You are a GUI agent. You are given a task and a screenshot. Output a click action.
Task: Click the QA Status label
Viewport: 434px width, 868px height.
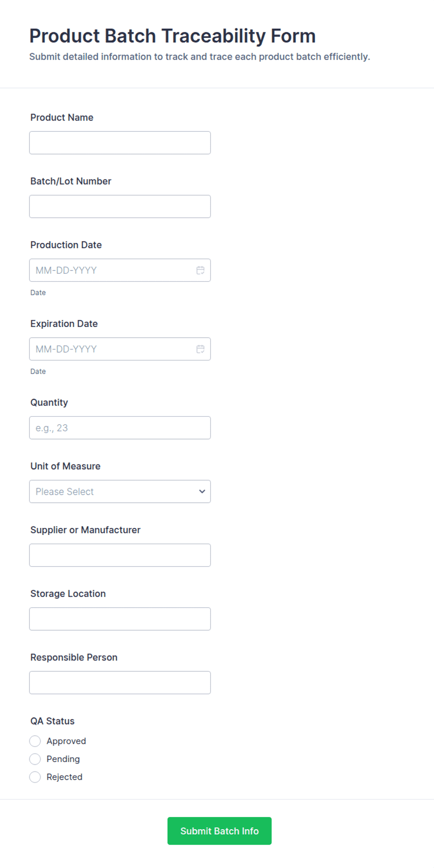coord(52,721)
